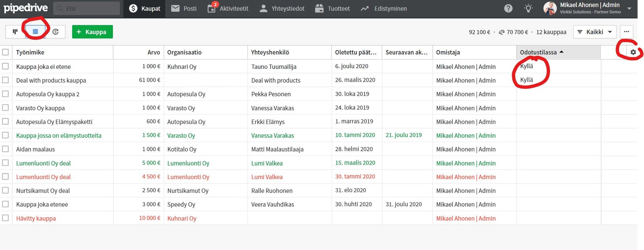The width and height of the screenshot is (644, 250).
Task: Open Kotitalo Oy organization link
Action: pyautogui.click(x=182, y=149)
